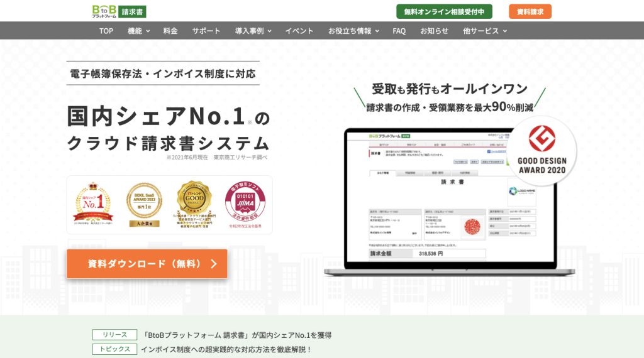Click the BtoB Platform logo
644x358 pixels.
click(x=104, y=11)
